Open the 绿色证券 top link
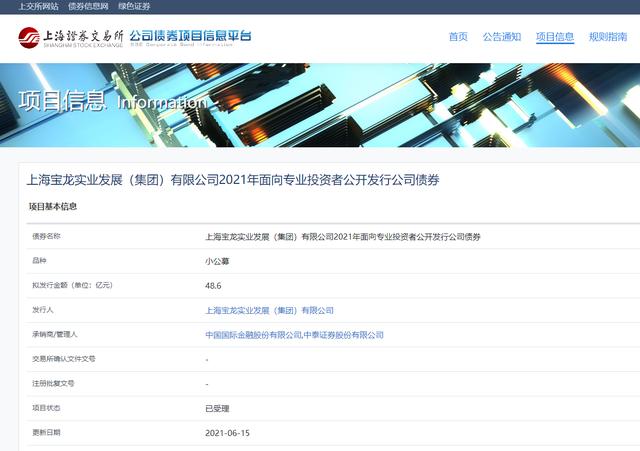This screenshot has height=451, width=640. click(x=134, y=7)
